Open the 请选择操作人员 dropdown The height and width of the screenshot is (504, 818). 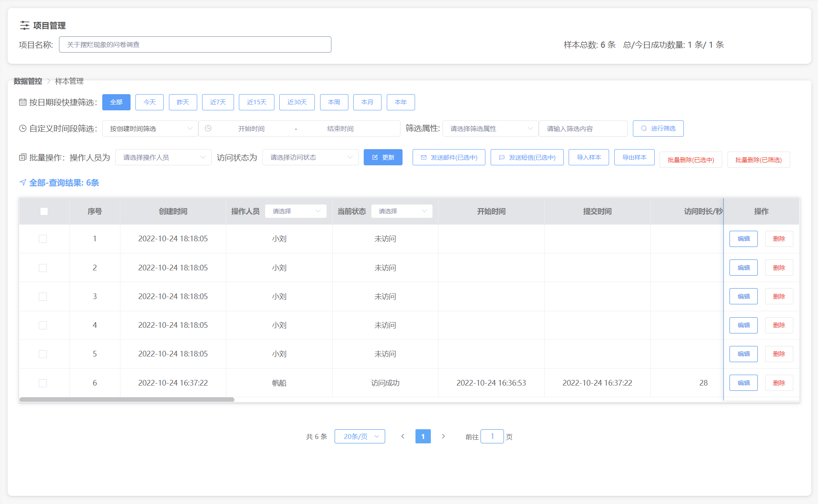[x=163, y=157]
